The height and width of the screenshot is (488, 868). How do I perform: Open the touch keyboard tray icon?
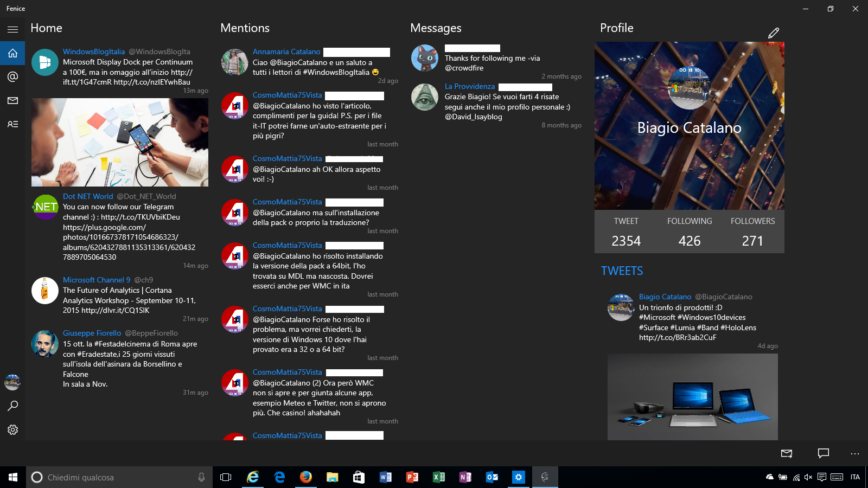pyautogui.click(x=837, y=477)
